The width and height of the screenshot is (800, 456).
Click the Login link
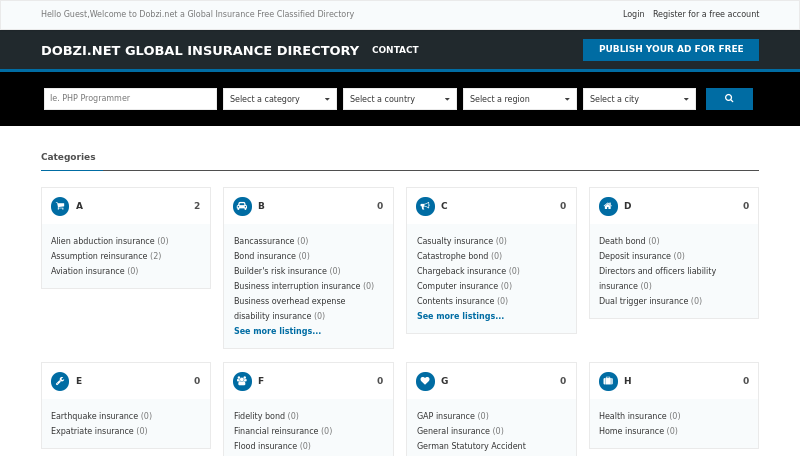[633, 14]
